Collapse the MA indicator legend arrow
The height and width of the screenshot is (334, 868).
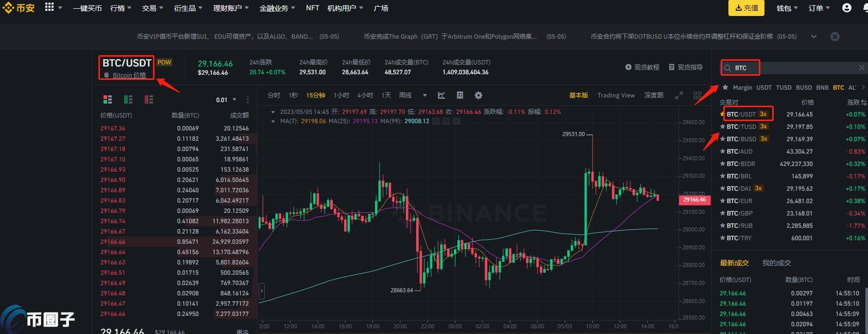(x=273, y=121)
